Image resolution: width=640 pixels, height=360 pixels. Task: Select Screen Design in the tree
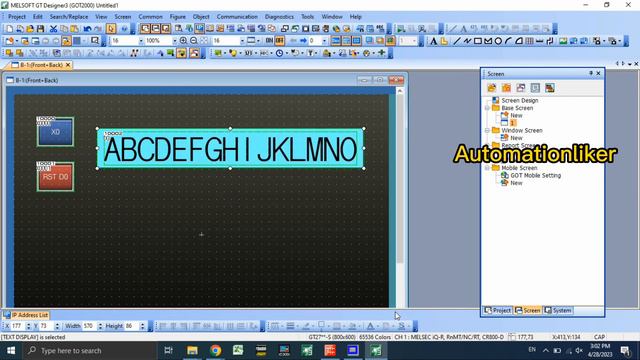coord(520,100)
